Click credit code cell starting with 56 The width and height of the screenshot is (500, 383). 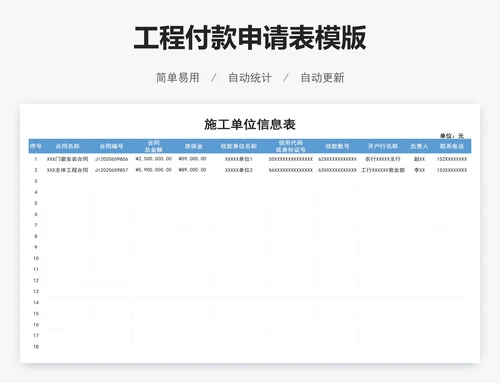(x=291, y=170)
